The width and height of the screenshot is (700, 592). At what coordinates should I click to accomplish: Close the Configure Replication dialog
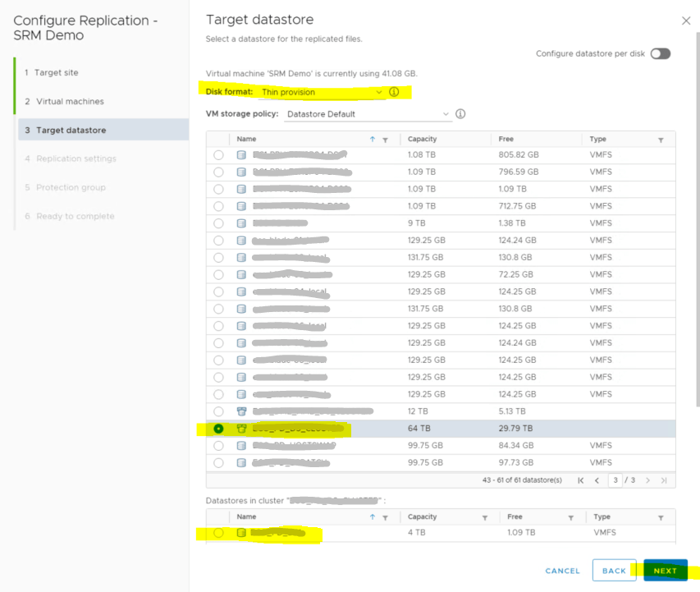686,21
